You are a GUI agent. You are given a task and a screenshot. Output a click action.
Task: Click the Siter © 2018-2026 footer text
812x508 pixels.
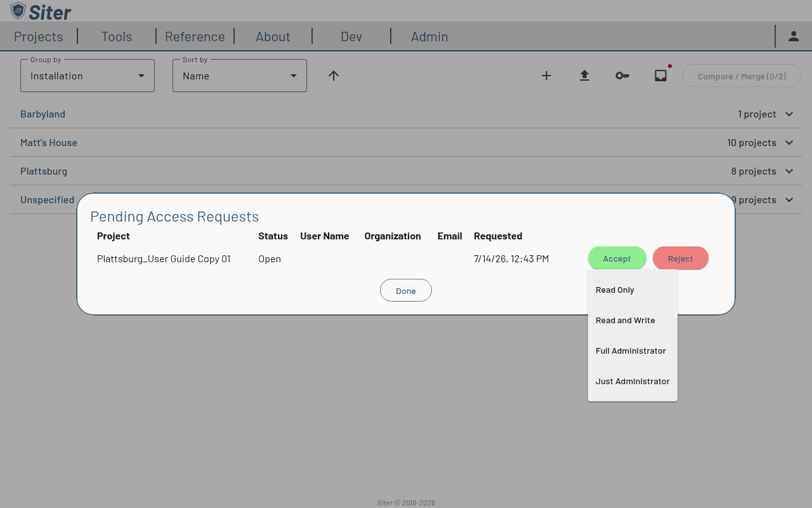point(406,503)
